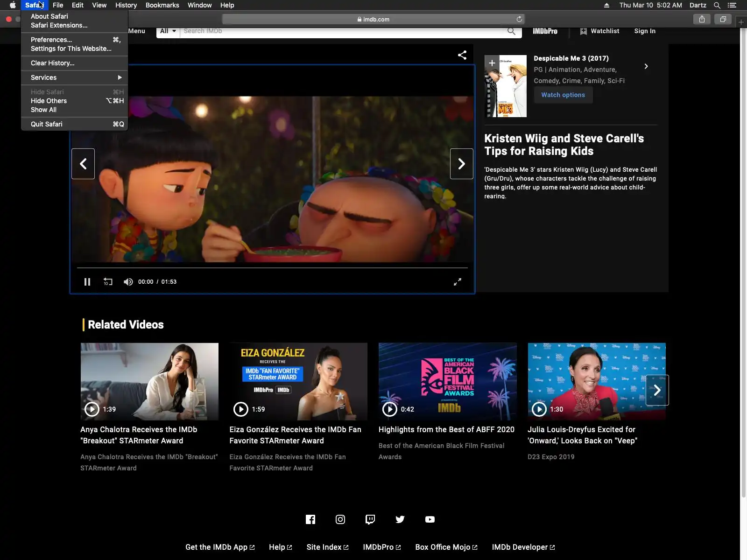Open the Help footer link

(x=281, y=547)
